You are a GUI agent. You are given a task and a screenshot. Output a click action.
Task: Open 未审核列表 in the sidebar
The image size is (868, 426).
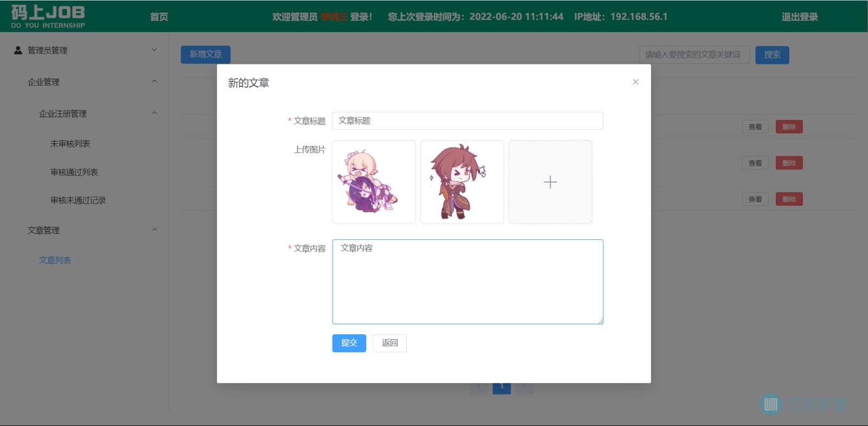70,144
